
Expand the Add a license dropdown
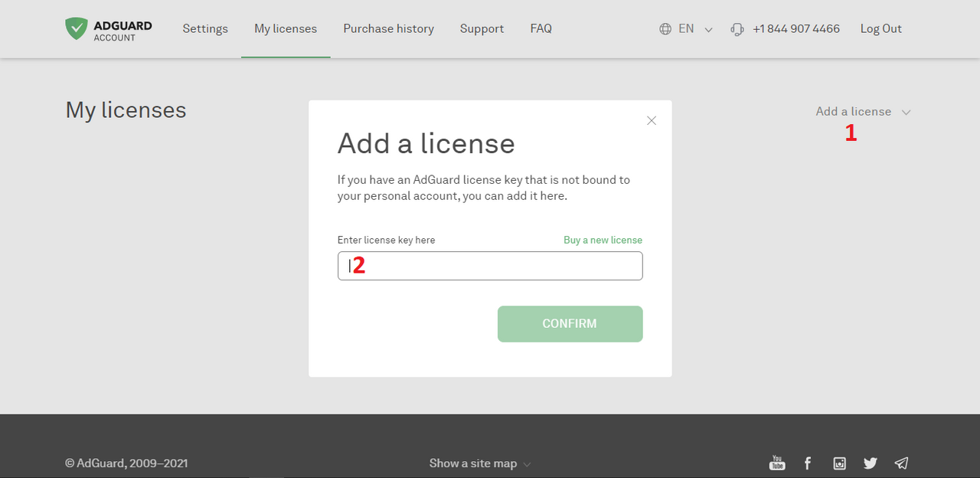coord(863,111)
